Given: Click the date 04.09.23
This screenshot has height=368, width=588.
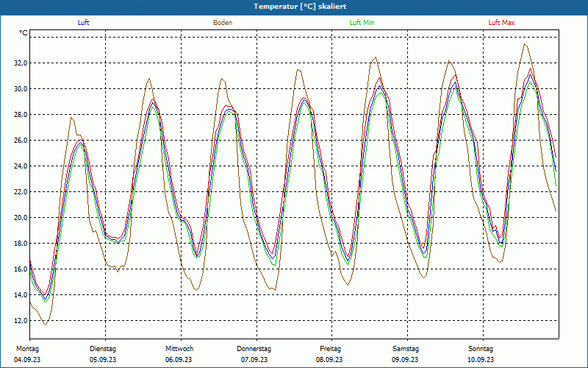Looking at the screenshot, I should 27,360.
